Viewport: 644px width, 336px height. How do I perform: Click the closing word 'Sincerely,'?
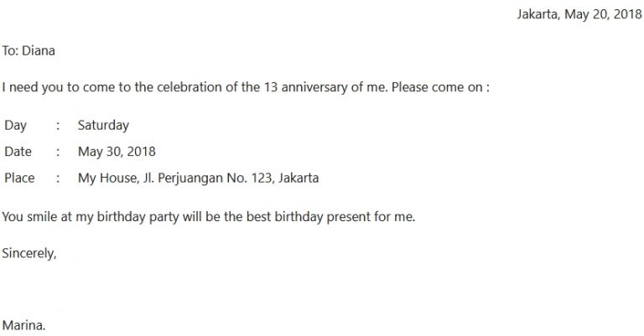click(29, 253)
